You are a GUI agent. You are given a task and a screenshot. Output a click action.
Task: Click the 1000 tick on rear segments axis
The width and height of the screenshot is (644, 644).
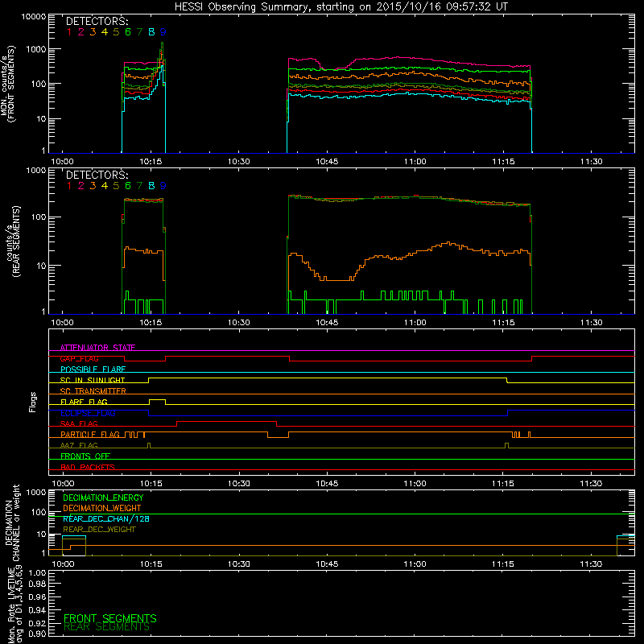(x=36, y=171)
